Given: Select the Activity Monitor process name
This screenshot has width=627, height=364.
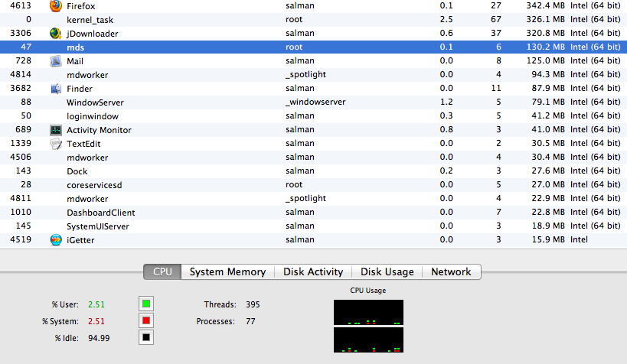Looking at the screenshot, I should click(x=99, y=130).
